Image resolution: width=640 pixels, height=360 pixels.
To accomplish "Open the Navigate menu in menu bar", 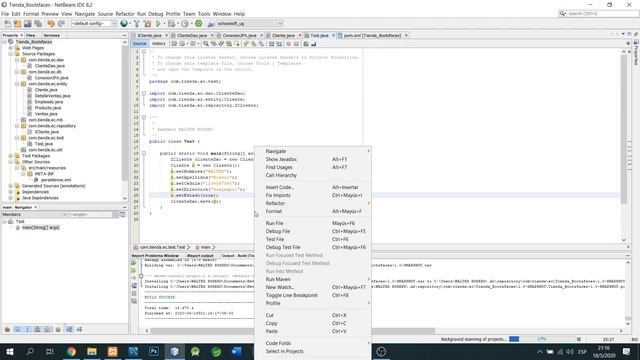I will tap(85, 14).
